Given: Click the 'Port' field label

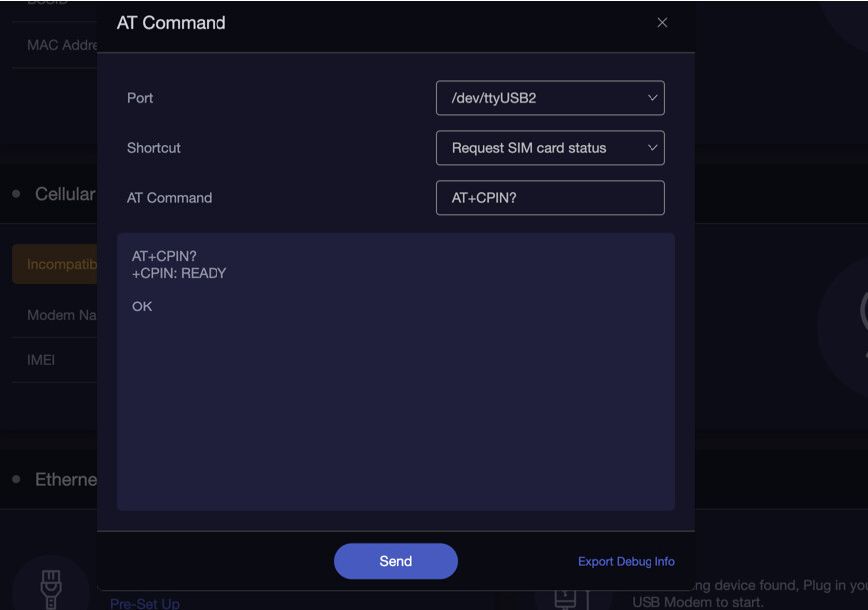Looking at the screenshot, I should pos(140,98).
